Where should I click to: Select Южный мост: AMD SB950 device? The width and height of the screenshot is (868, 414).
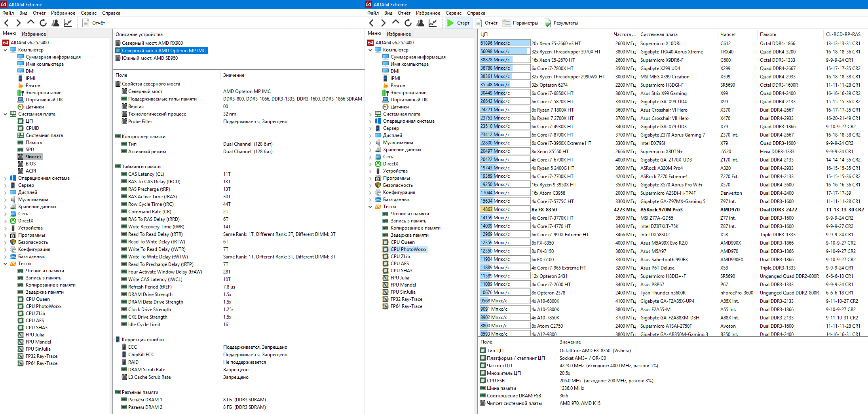[x=150, y=58]
